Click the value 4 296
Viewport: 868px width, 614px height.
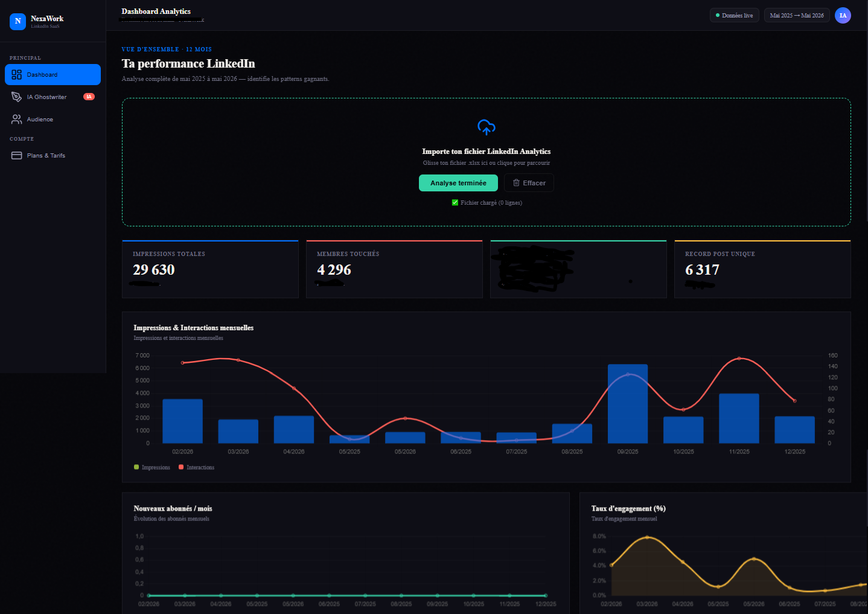334,270
